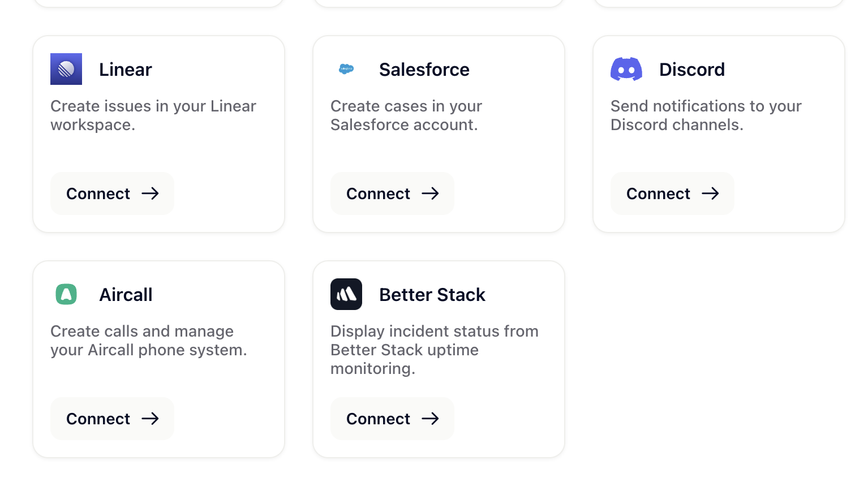
Task: Click the Linear logo icon
Action: pos(66,69)
